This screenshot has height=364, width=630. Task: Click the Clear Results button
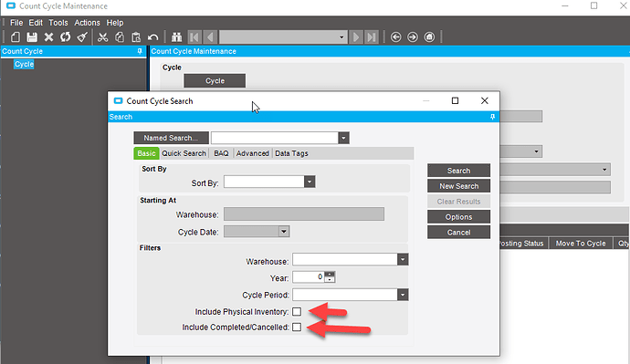(x=458, y=202)
